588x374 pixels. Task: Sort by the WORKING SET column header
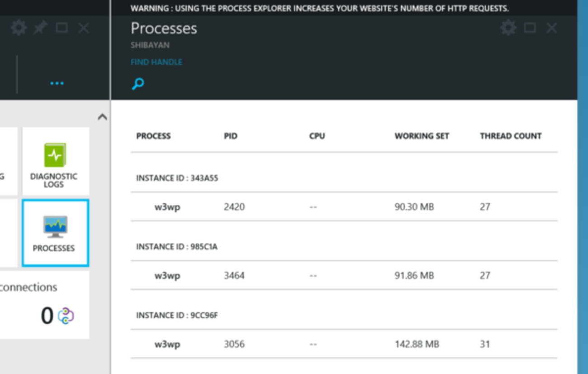tap(422, 136)
